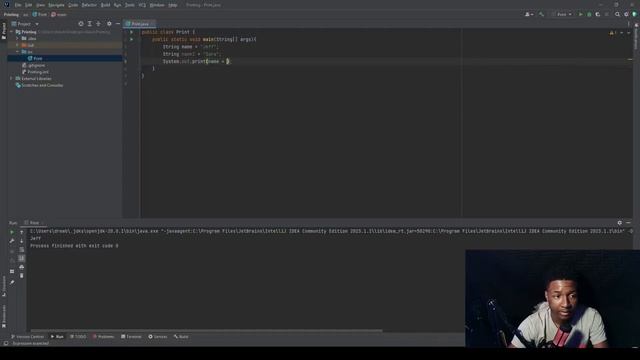
Task: Open the File menu
Action: tap(18, 5)
